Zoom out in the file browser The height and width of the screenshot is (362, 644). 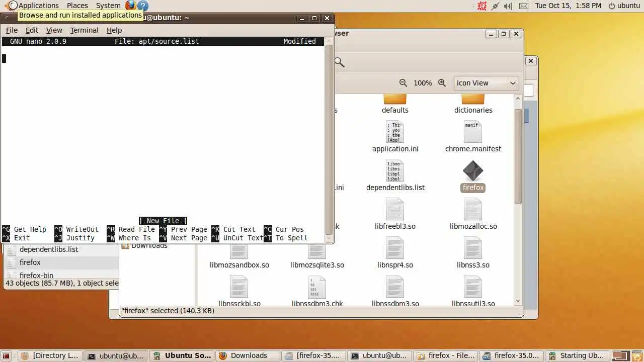403,83
